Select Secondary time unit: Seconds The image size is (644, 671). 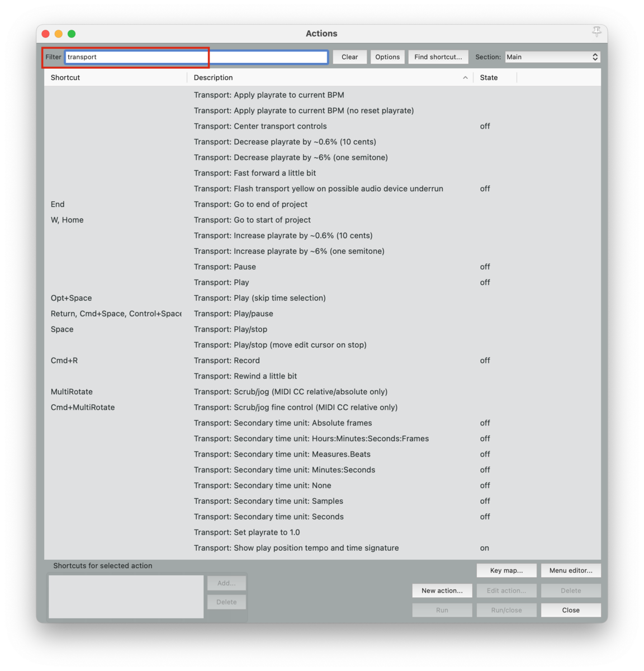[x=269, y=518]
